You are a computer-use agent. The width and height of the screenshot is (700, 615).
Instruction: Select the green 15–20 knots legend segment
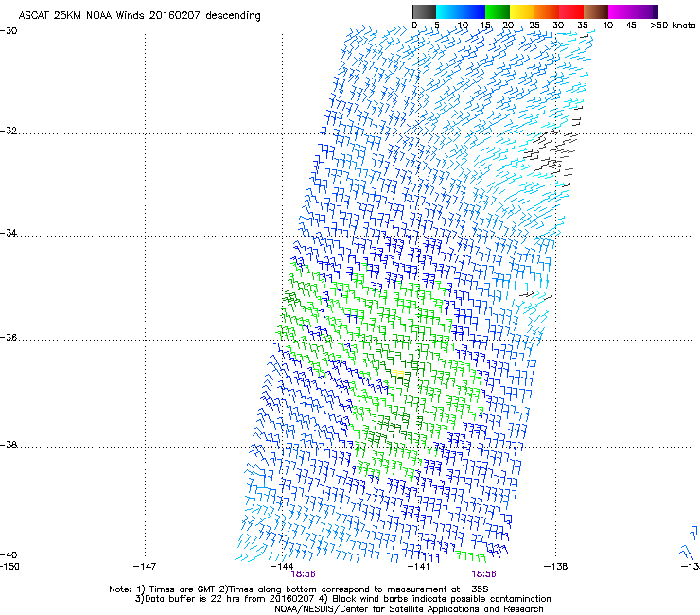498,11
